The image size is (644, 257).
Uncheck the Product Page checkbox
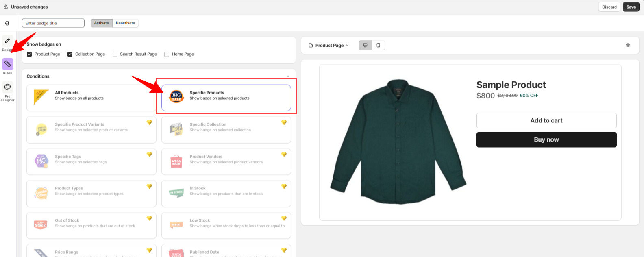pyautogui.click(x=29, y=54)
